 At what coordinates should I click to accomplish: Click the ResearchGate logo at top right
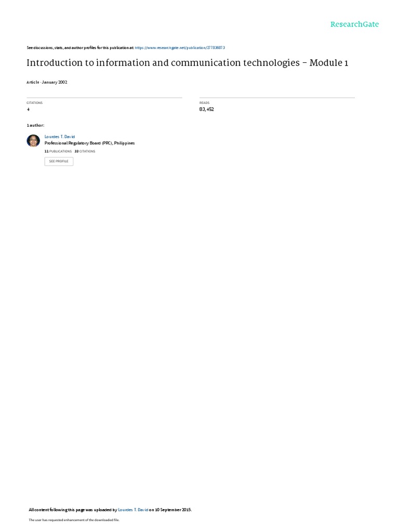pyautogui.click(x=354, y=24)
